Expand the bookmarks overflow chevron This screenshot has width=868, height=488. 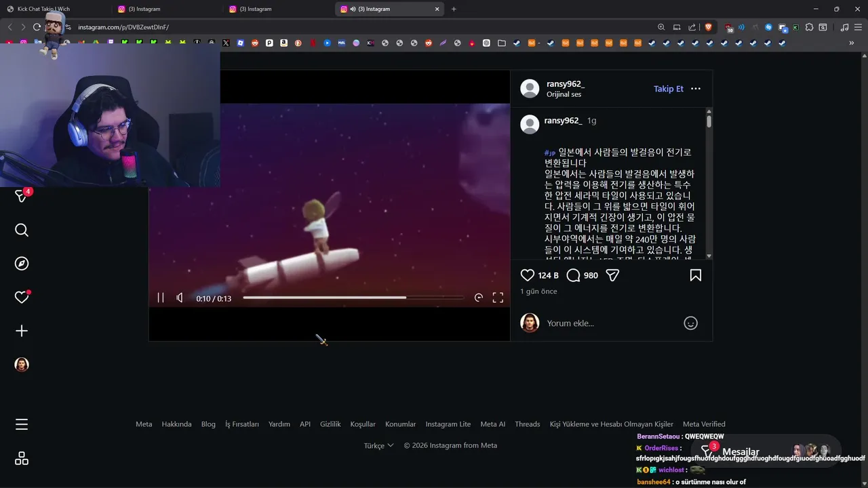852,43
